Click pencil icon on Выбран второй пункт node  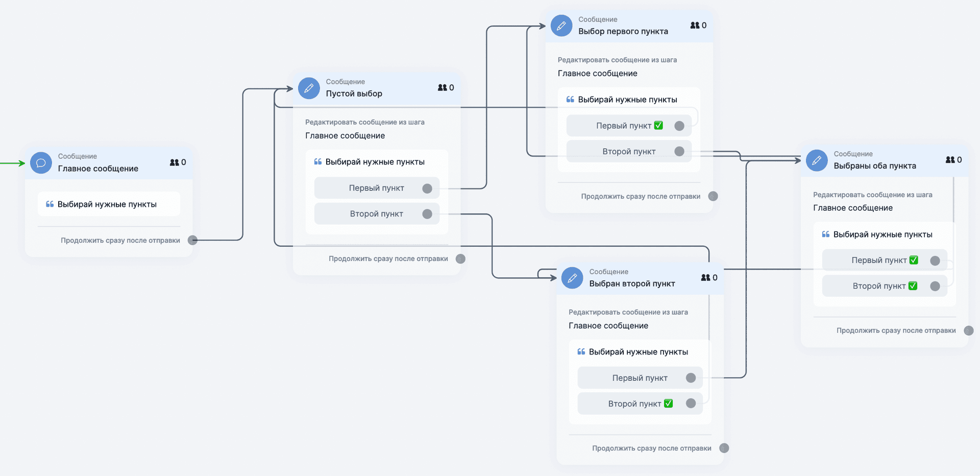point(572,278)
